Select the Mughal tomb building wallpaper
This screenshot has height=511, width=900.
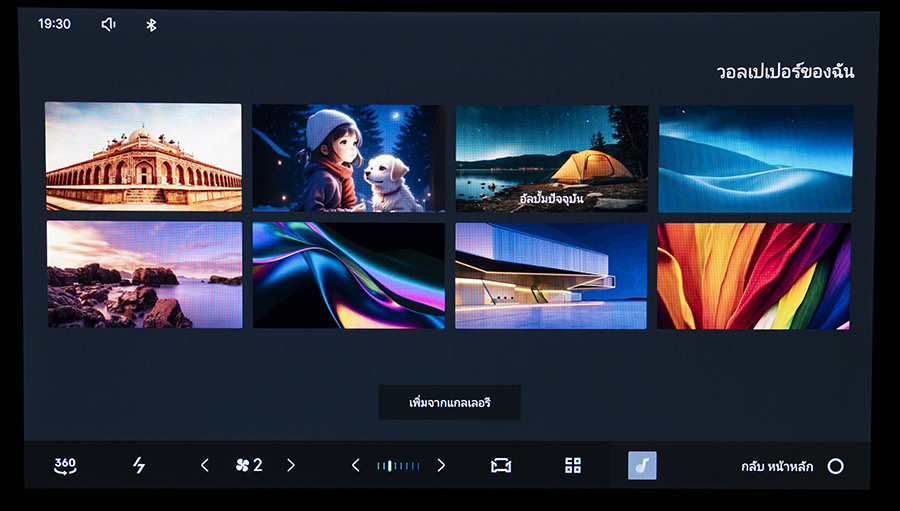point(143,157)
